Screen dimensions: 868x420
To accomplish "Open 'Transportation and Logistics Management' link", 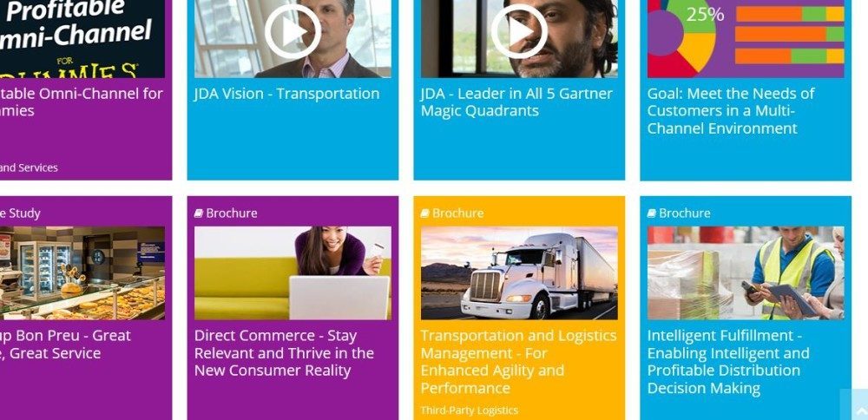I will pos(519,361).
